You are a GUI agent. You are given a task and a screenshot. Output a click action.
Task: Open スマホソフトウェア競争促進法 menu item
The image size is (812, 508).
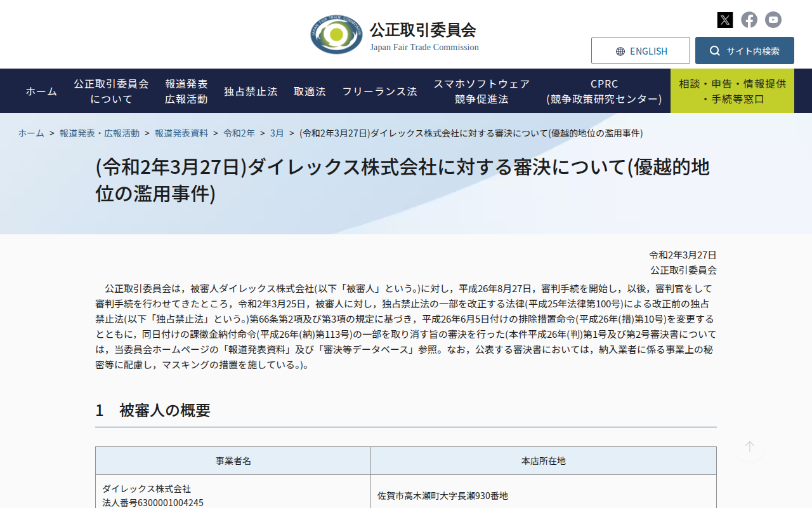tap(481, 91)
